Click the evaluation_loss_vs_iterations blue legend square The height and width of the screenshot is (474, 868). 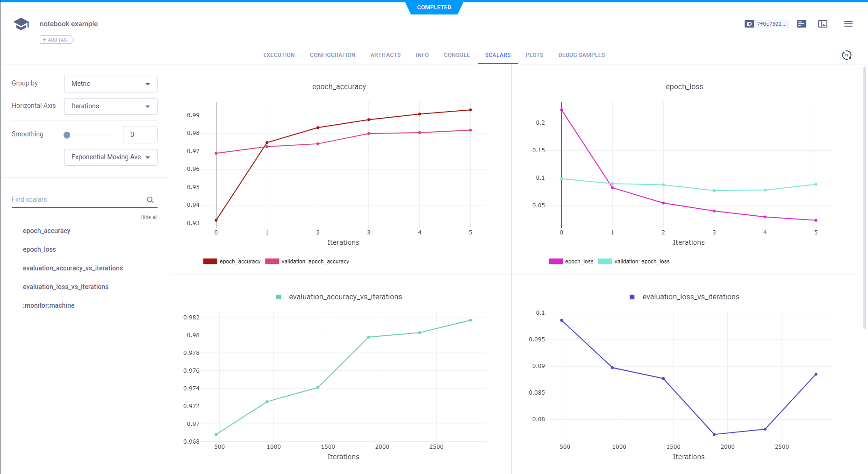click(632, 297)
